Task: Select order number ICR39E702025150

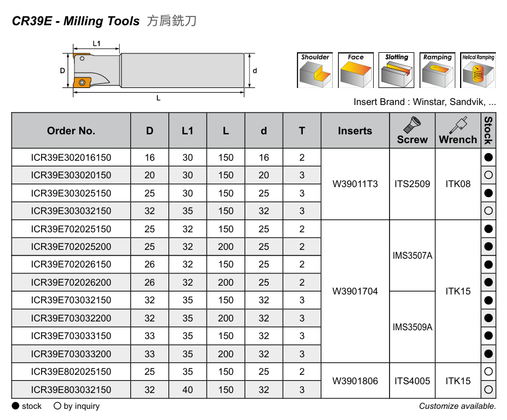Action: pyautogui.click(x=71, y=229)
